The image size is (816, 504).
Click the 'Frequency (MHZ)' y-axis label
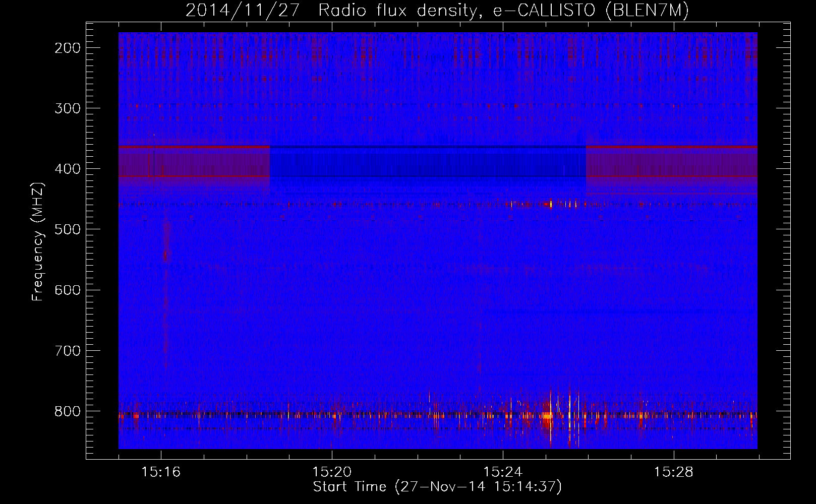38,241
